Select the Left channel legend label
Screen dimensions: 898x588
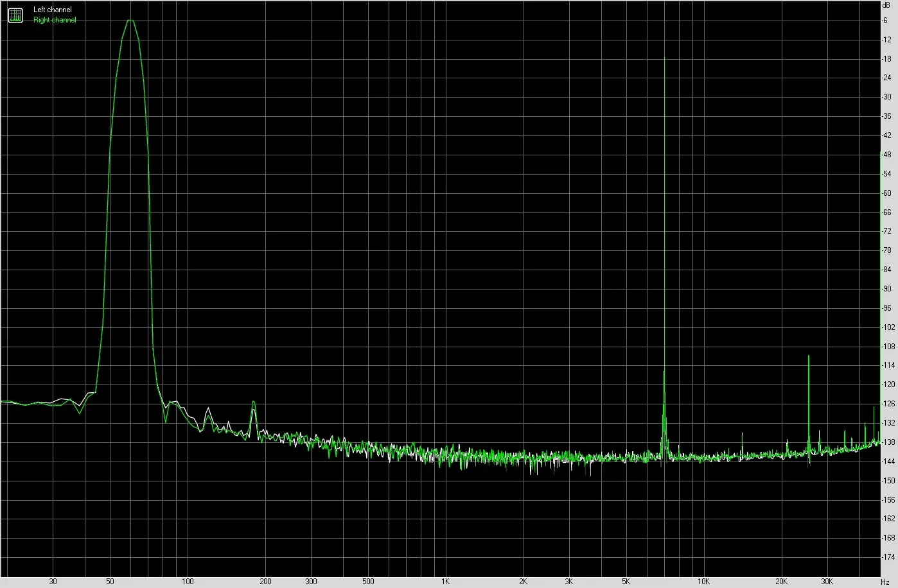tap(53, 10)
